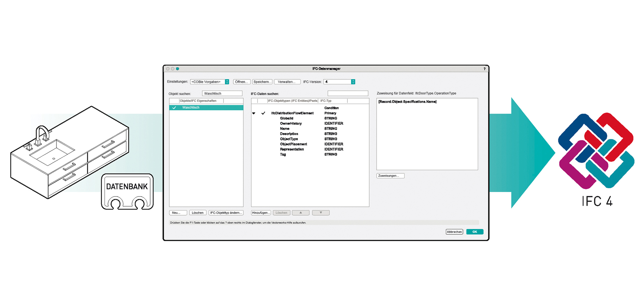
Task: Click the move up arrow button
Action: 301,213
